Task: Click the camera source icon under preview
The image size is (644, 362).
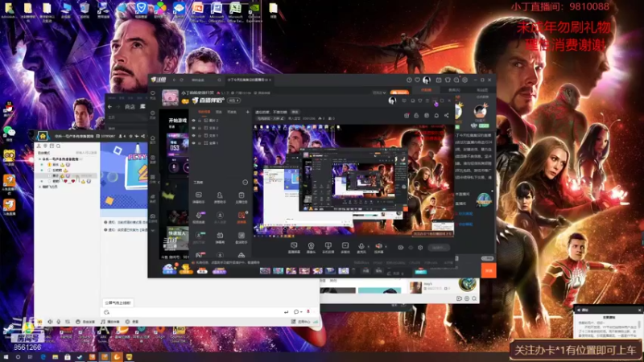Action: pyautogui.click(x=311, y=247)
